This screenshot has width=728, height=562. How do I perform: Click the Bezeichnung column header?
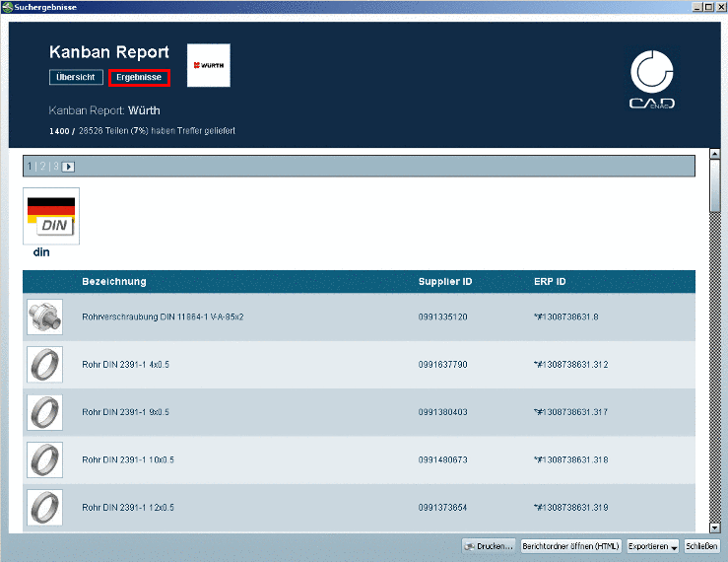click(113, 281)
